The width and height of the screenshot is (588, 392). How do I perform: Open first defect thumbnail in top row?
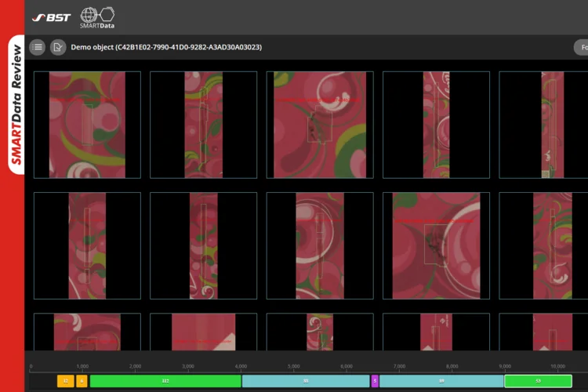coord(87,125)
